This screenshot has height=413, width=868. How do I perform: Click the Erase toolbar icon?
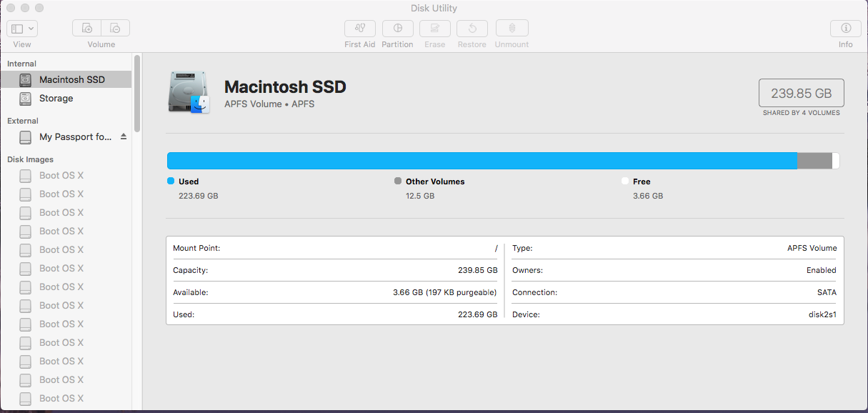point(434,29)
